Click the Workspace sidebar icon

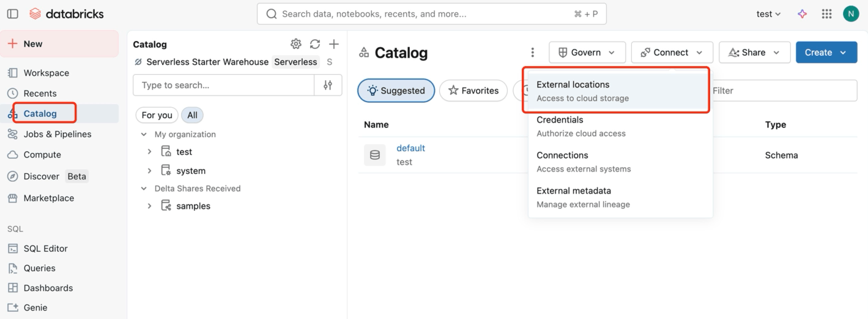coord(12,73)
